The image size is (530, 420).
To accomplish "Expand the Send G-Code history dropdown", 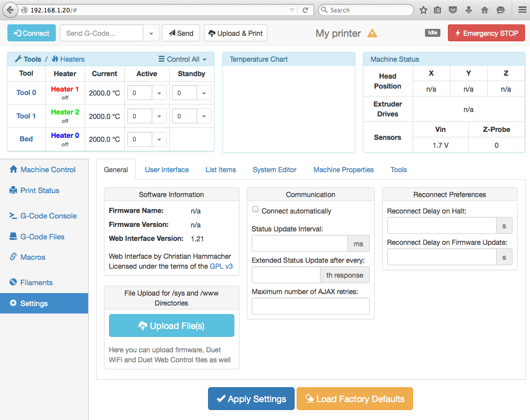I will click(151, 33).
